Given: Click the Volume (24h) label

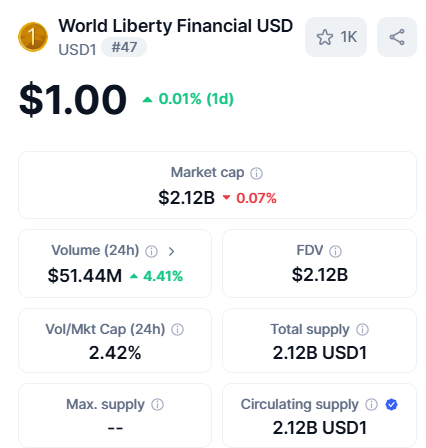Looking at the screenshot, I should 95,250.
